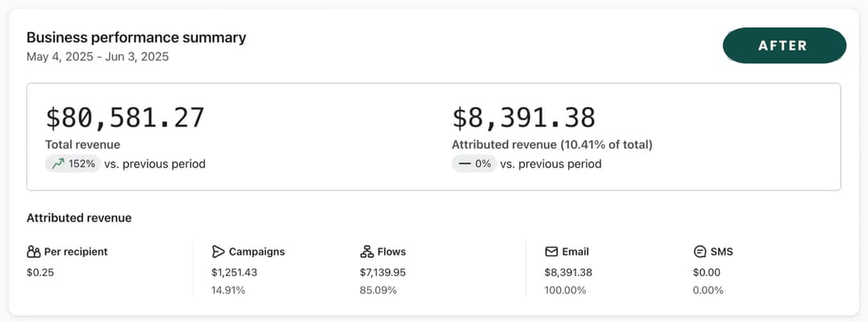Click the large $8,391.38 attributed revenue figure
This screenshot has height=322, width=868.
tap(524, 117)
